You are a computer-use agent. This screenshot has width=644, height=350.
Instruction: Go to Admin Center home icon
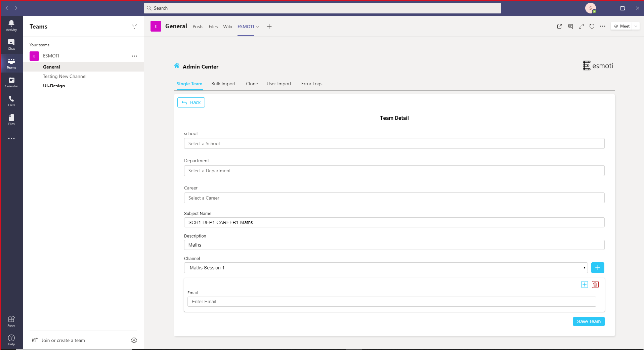177,66
